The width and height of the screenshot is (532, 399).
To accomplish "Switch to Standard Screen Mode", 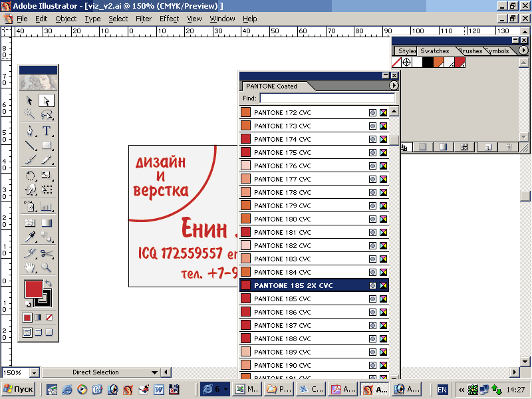I will pos(27,332).
